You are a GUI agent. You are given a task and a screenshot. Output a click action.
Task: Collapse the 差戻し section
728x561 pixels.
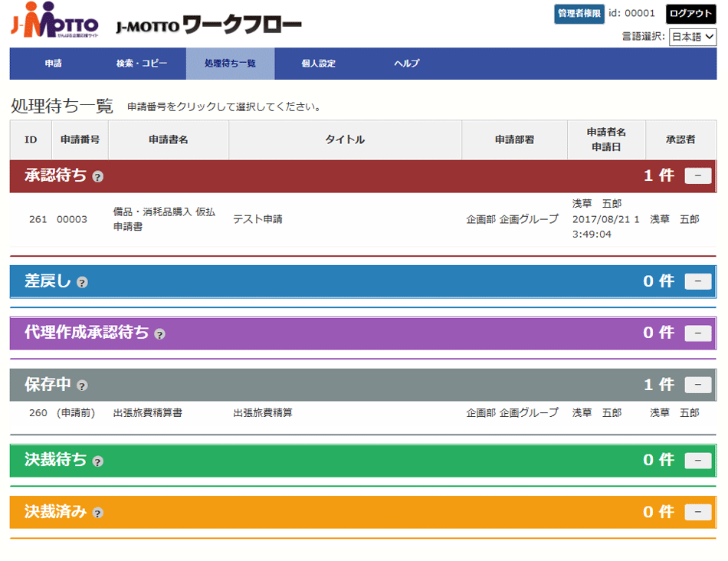point(697,281)
